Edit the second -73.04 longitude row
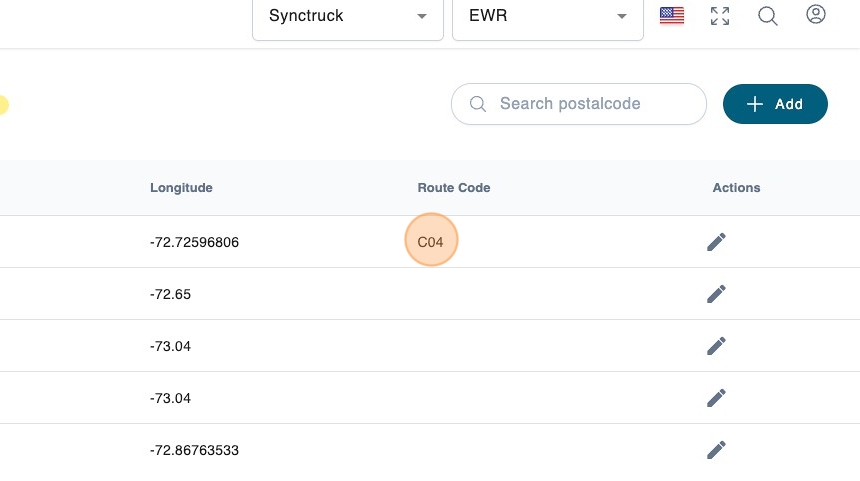860x481 pixels. (716, 398)
